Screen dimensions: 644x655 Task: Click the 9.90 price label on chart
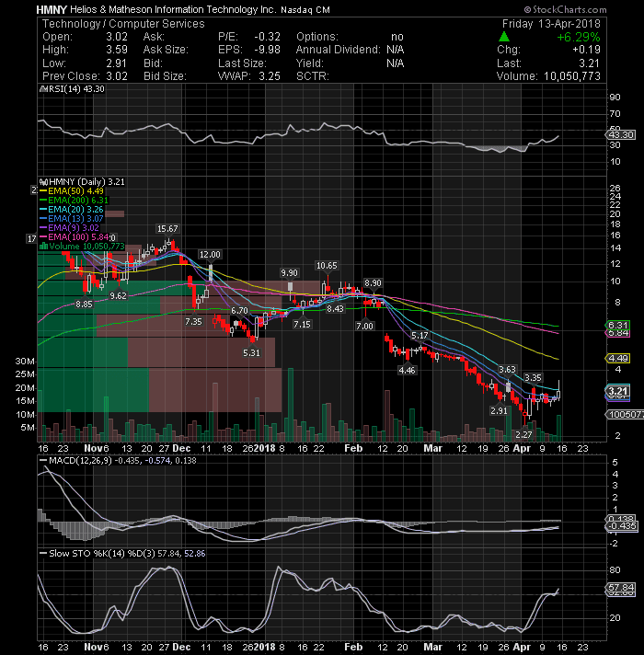point(289,273)
